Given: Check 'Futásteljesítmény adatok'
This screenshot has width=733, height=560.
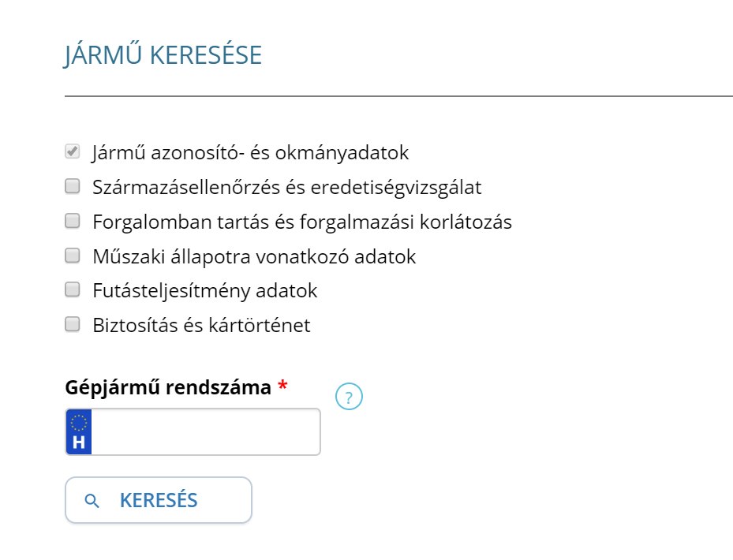Looking at the screenshot, I should tap(73, 286).
